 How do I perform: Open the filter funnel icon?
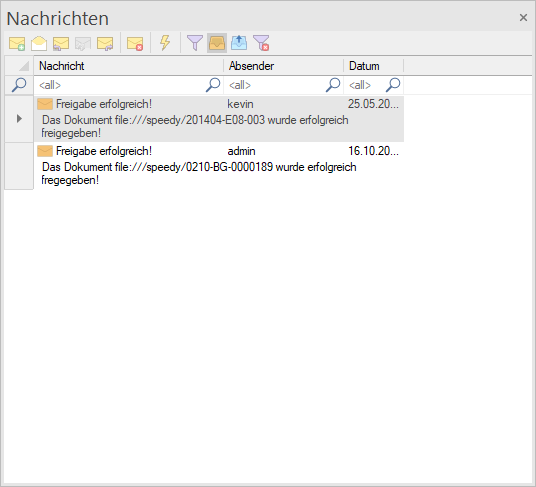[x=195, y=43]
